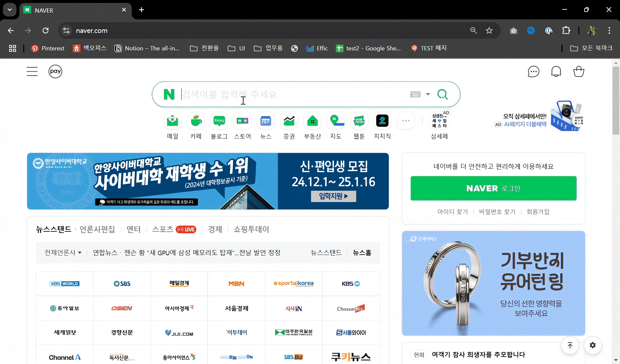Viewport: 620px width, 364px height.
Task: Open Naver Talk chat bubble icon
Action: pos(533,71)
